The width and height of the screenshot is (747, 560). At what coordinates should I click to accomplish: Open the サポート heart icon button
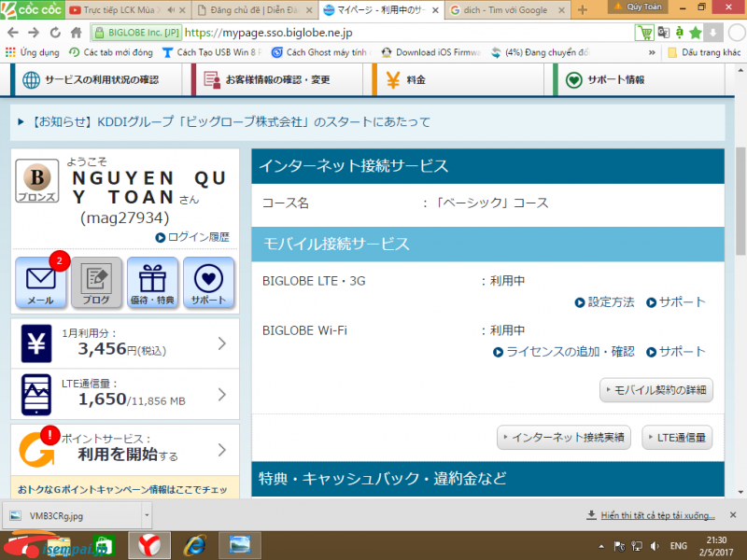tap(208, 283)
